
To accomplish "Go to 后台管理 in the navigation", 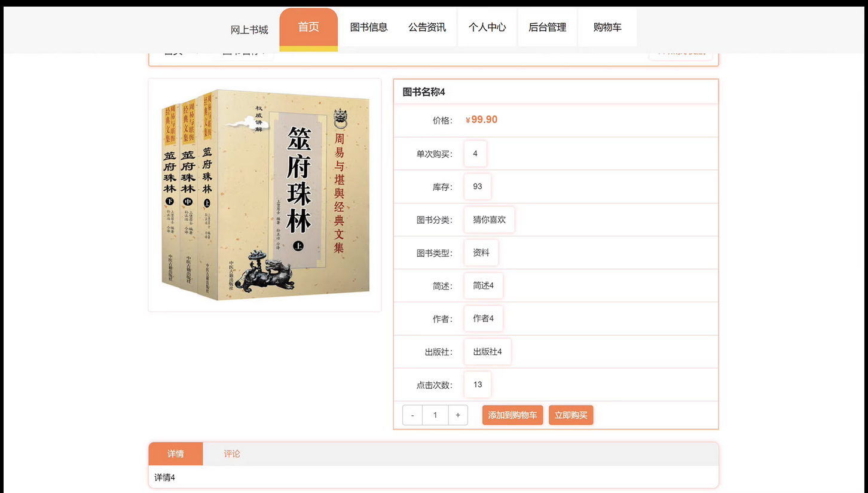I will pos(548,28).
